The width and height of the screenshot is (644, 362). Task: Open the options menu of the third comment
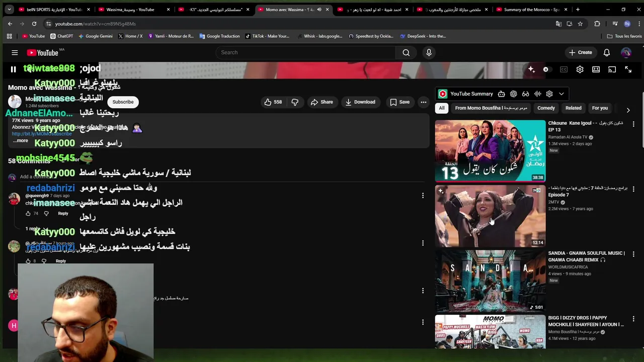(423, 290)
